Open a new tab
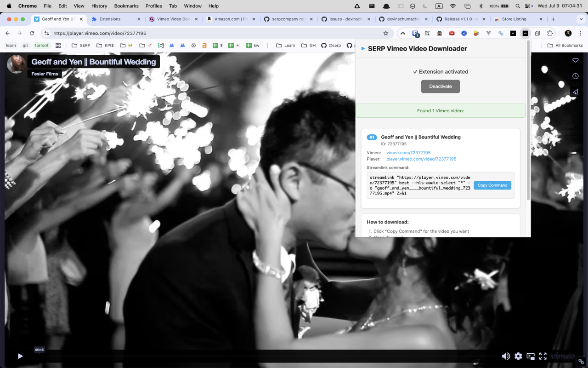Image resolution: width=588 pixels, height=368 pixels. coord(553,19)
